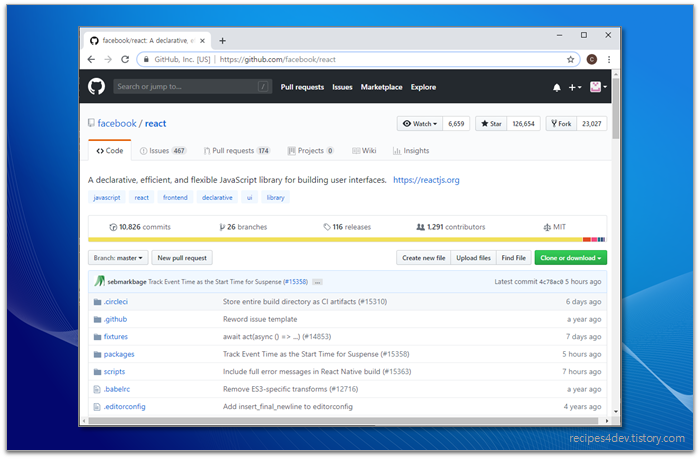Screen dimensions: 700x460
Task: Switch to Pull requests repository tab
Action: click(x=237, y=151)
